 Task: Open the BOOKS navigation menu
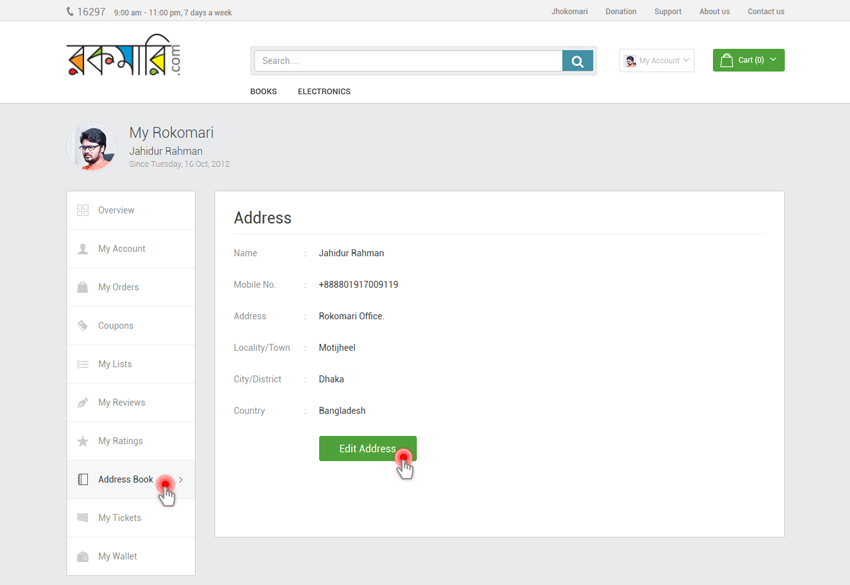263,92
